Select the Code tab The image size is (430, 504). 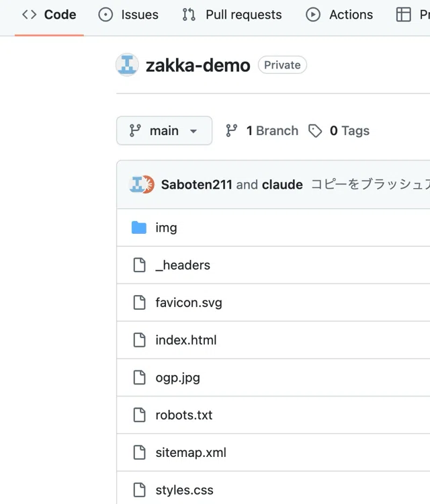click(49, 15)
